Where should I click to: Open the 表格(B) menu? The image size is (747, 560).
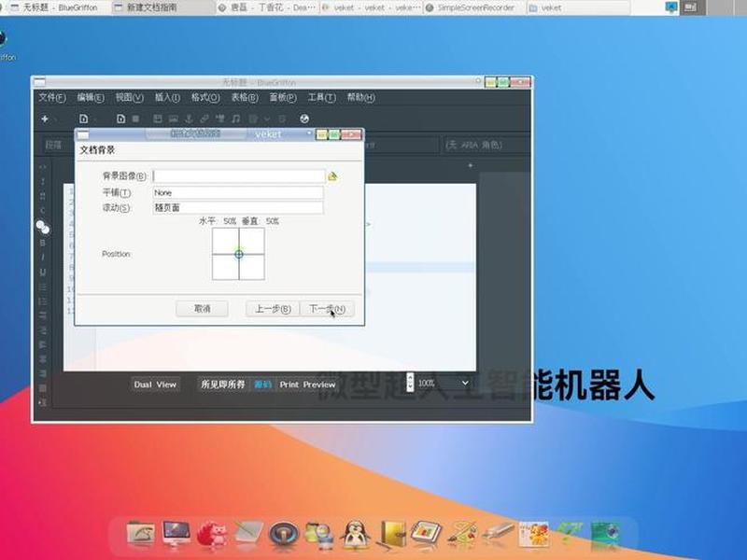[245, 97]
